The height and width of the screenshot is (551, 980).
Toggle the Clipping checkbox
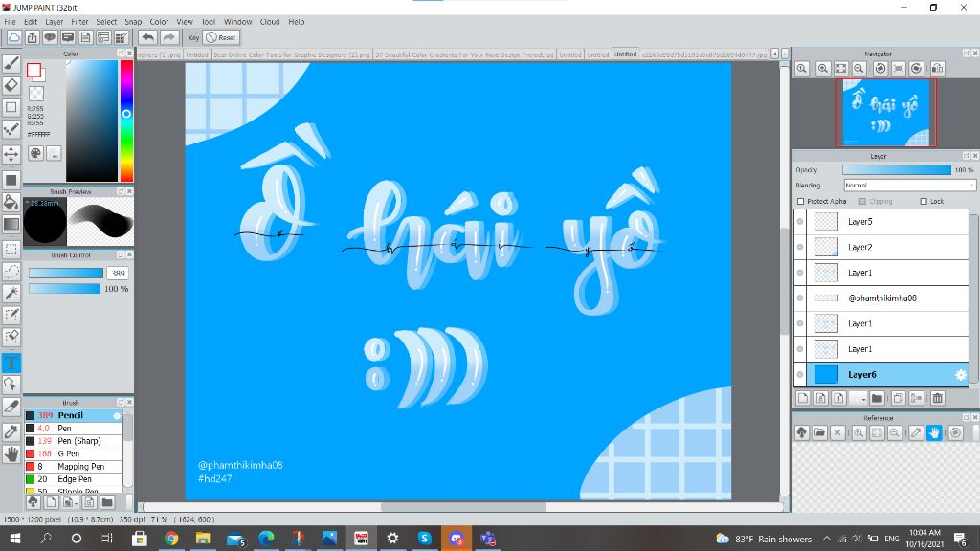click(862, 201)
